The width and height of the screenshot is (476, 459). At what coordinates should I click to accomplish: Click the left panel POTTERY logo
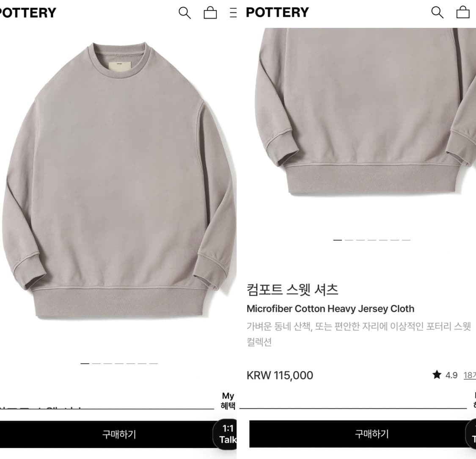click(28, 13)
